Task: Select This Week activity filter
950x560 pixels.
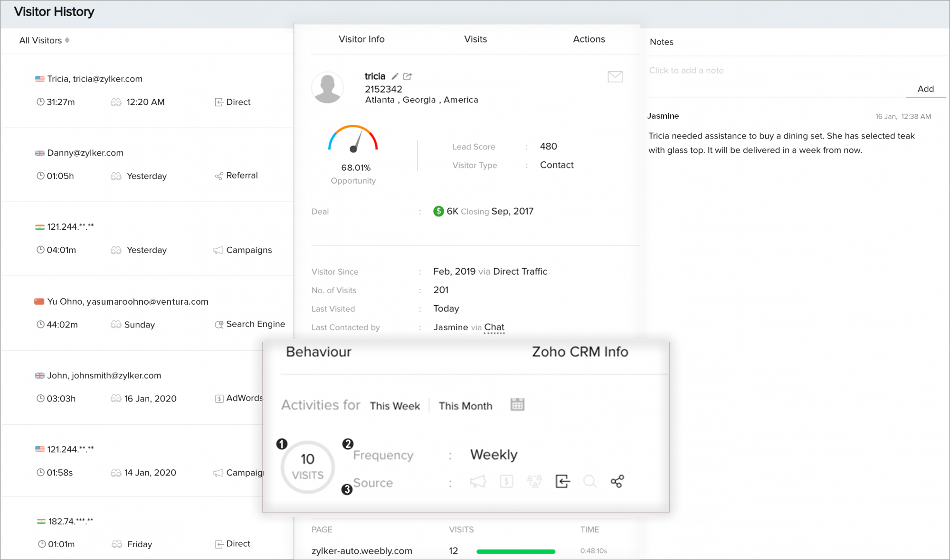Action: [x=395, y=406]
